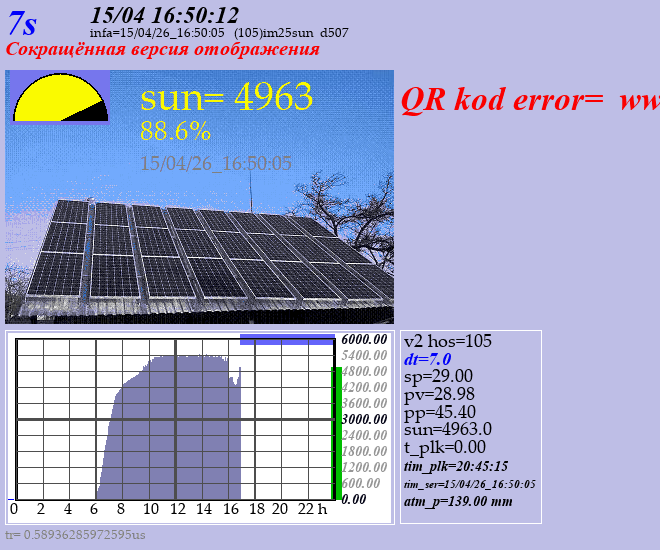Click the 'atm_p=139.00 mm' pressure reading
Image resolution: width=660 pixels, height=550 pixels.
tap(458, 501)
